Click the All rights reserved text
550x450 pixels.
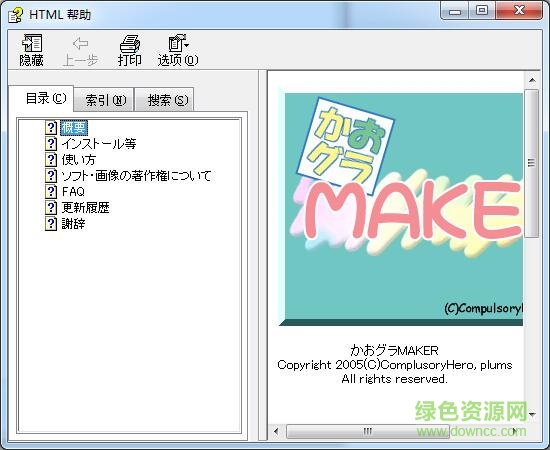(x=394, y=379)
